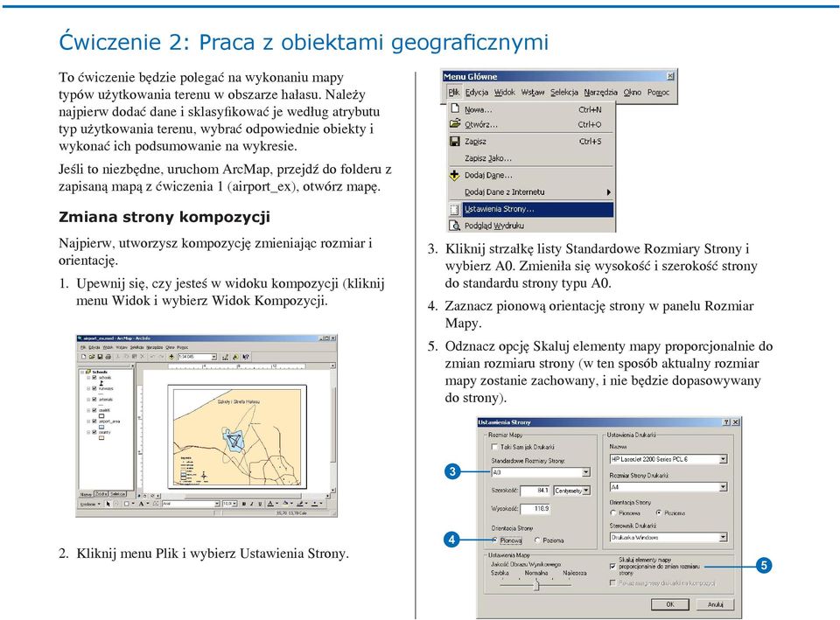Open the Narzędzia menu in Menu Główne
840x620 pixels.
pyautogui.click(x=600, y=92)
